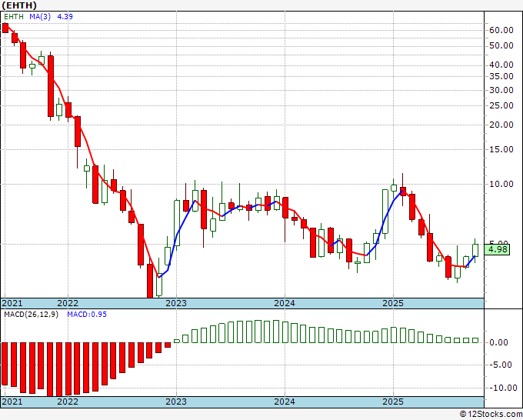The width and height of the screenshot is (523, 420).
Task: Click 2024 on the MACD timeline
Action: point(285,402)
